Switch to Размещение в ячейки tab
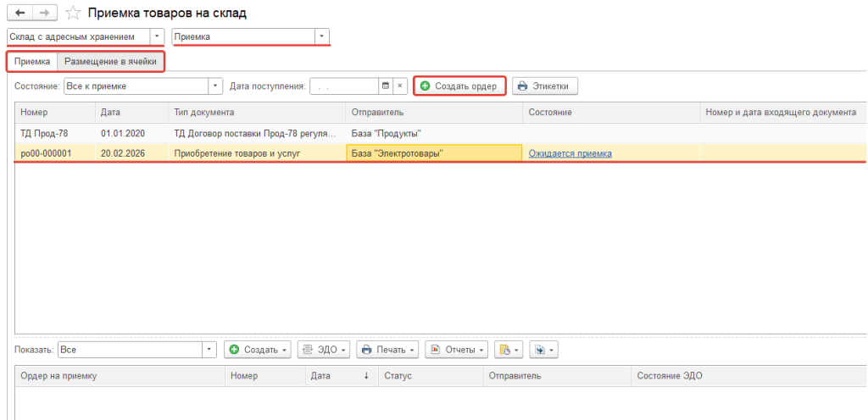This screenshot has height=420, width=868. tap(110, 61)
